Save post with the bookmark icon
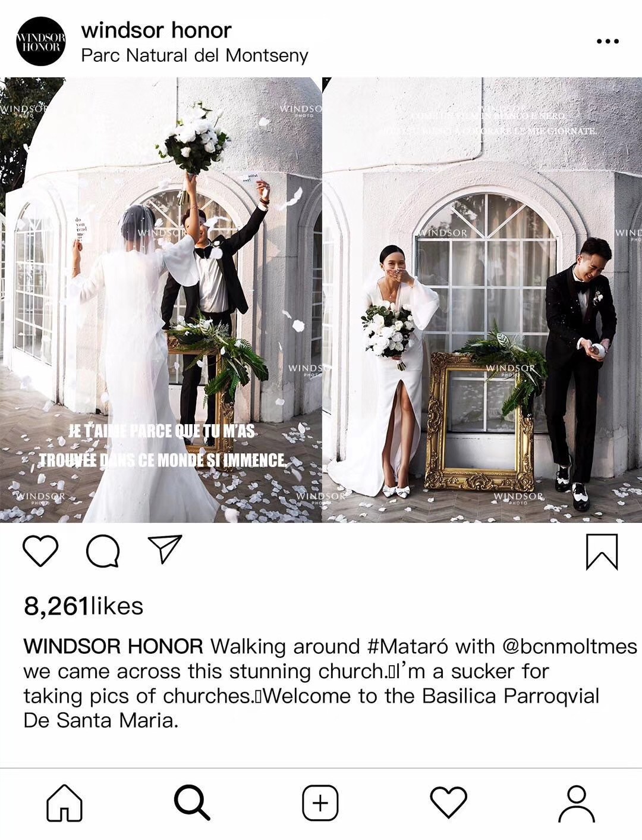The width and height of the screenshot is (642, 840). point(602,551)
